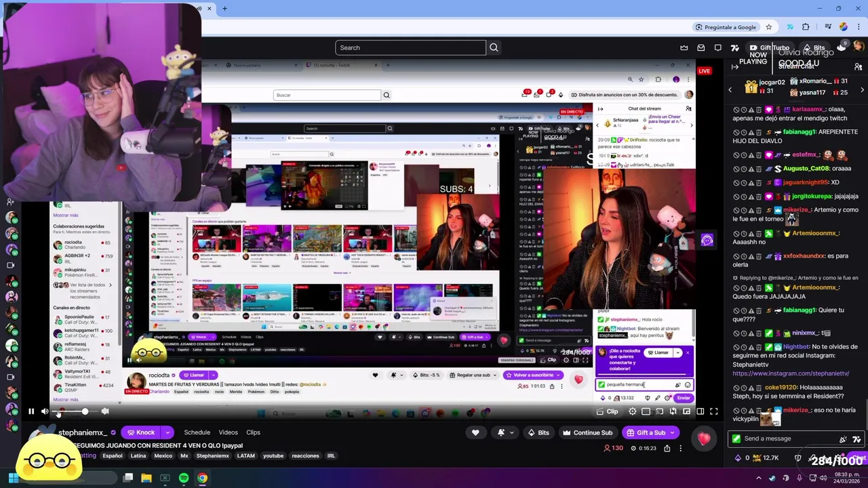Viewport: 868px width, 488px height.
Task: Click username Augusto_Cat08 in chat
Action: pos(807,168)
